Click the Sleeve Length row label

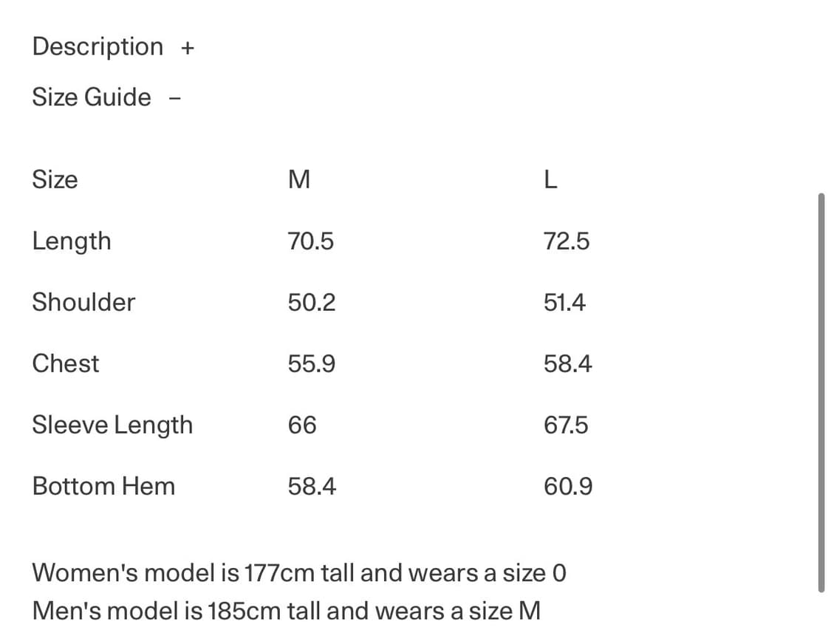click(112, 425)
